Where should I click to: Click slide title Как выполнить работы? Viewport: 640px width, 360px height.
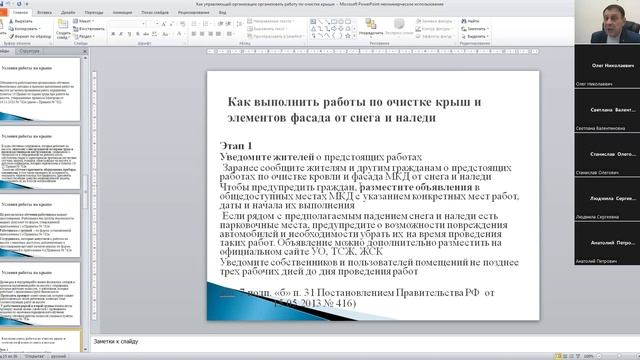click(x=354, y=110)
